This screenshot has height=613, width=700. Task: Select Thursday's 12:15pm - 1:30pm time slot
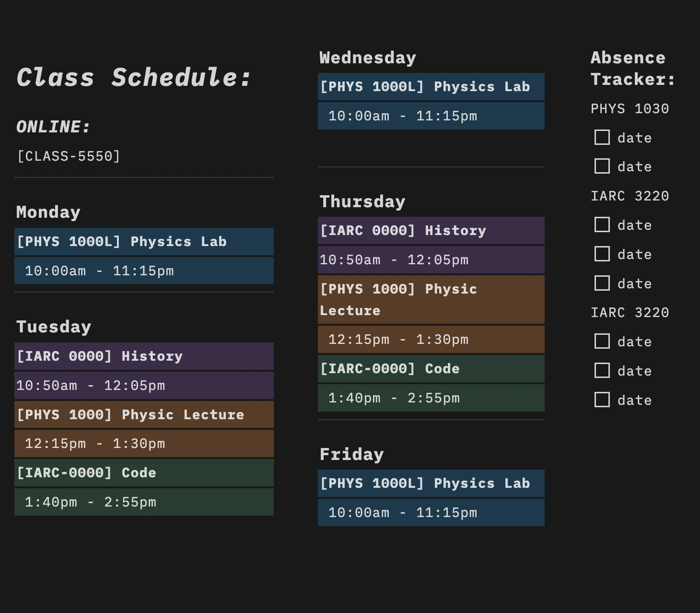click(x=431, y=340)
